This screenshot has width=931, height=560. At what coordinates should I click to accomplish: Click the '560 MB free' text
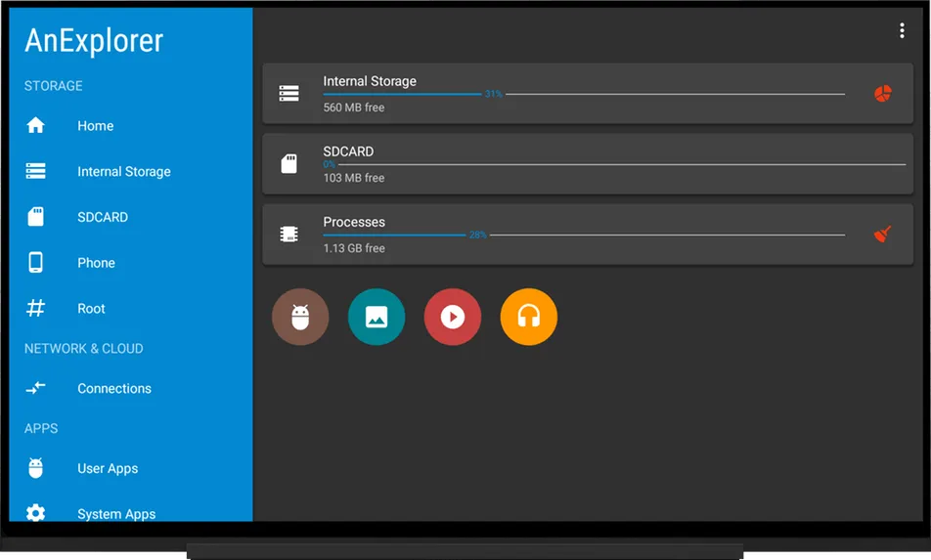[x=354, y=108]
